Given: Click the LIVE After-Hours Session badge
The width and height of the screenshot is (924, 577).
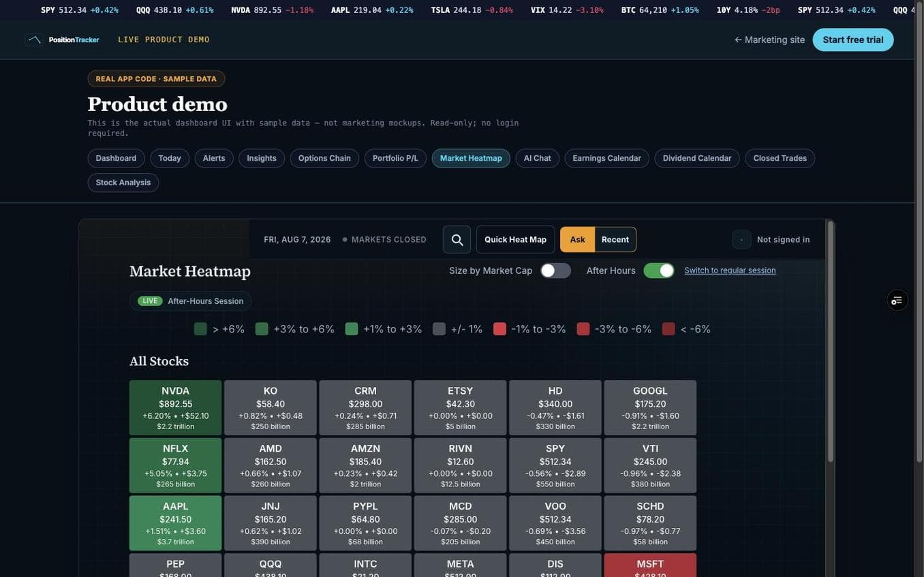Looking at the screenshot, I should [x=190, y=301].
